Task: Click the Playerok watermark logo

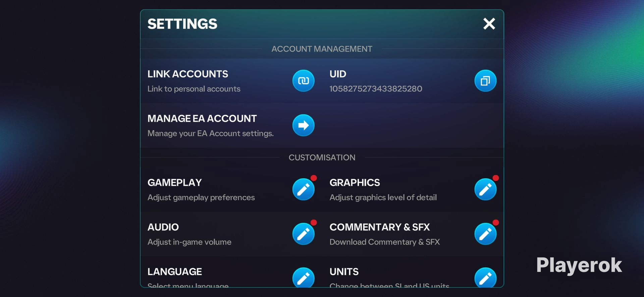Action: pyautogui.click(x=579, y=265)
